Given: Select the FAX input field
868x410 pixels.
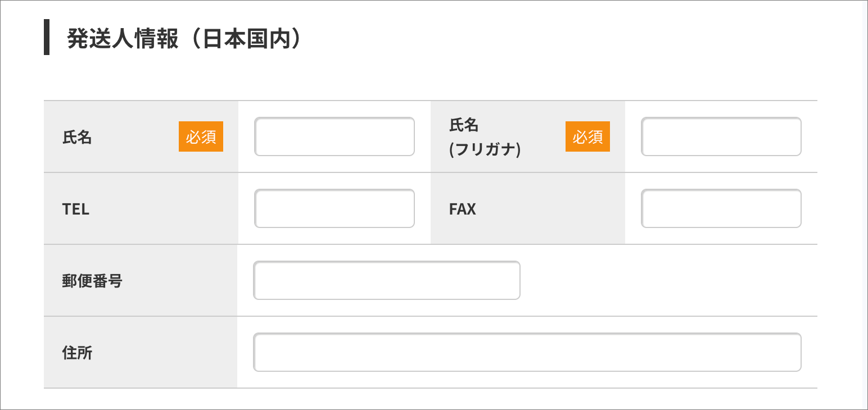Looking at the screenshot, I should 721,208.
